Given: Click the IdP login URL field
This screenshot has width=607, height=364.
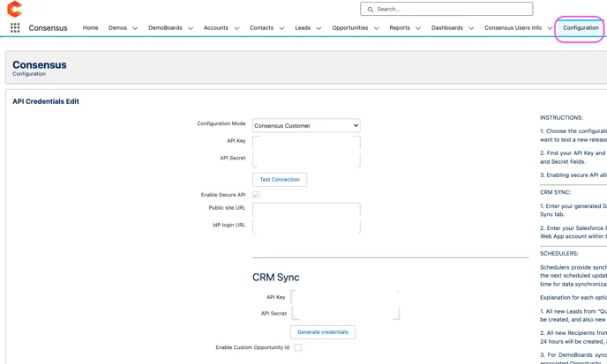Looking at the screenshot, I should 306,227.
